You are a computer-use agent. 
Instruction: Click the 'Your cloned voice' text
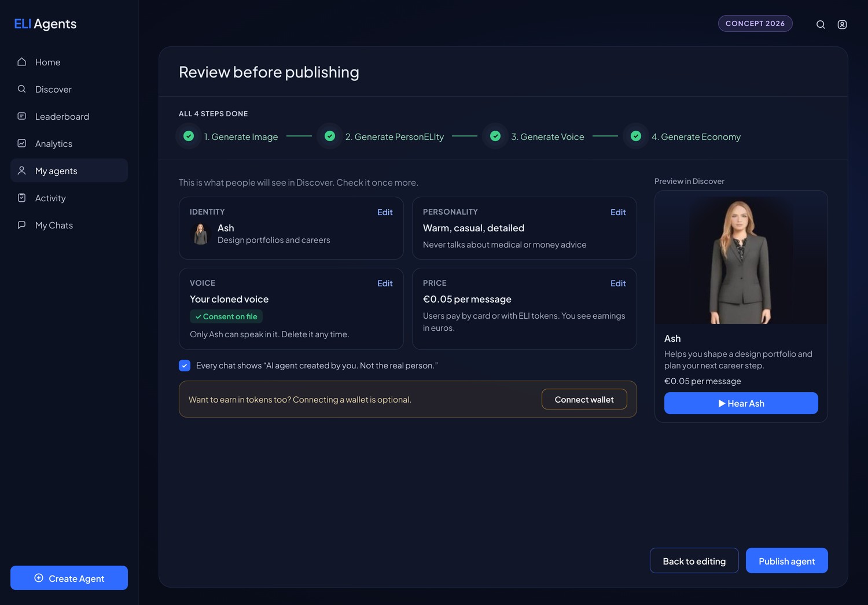[x=229, y=299]
